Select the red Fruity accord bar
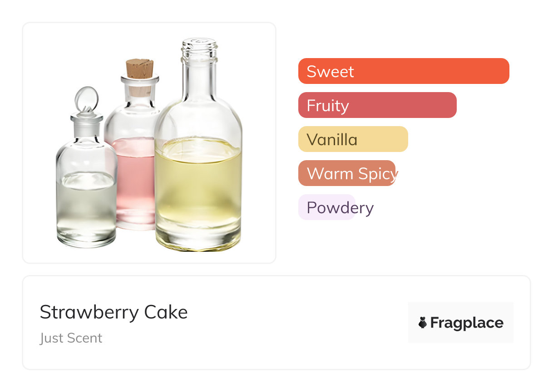 coord(377,105)
